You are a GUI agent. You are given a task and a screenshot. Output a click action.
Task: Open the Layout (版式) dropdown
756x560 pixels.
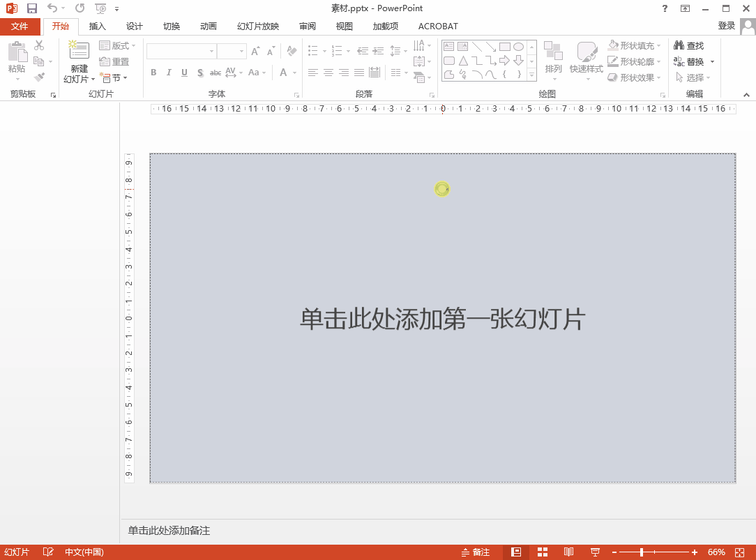pyautogui.click(x=117, y=46)
